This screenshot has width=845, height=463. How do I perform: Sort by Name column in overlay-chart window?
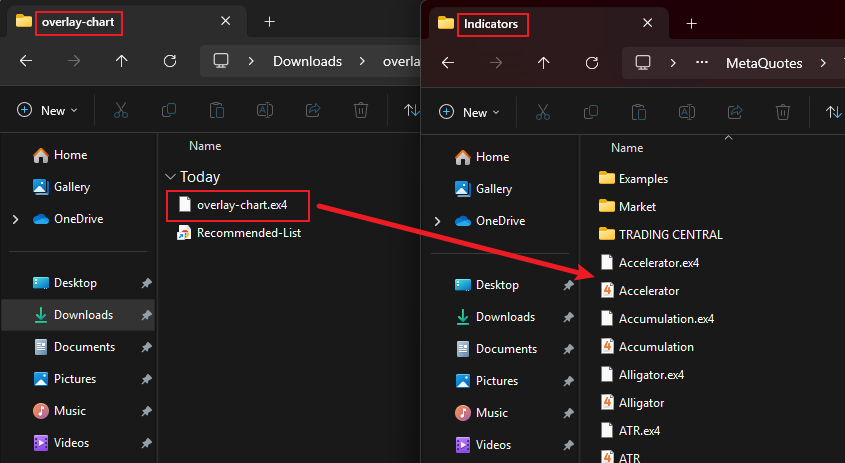pos(205,146)
